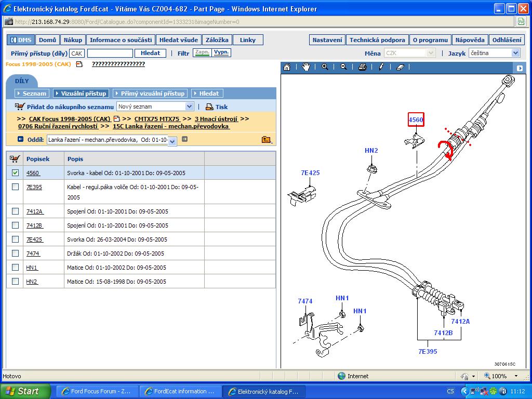Go up one level with folder icon

click(266, 139)
